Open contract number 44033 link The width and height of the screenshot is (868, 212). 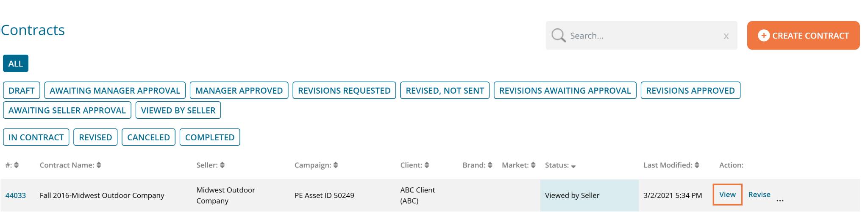pos(16,195)
